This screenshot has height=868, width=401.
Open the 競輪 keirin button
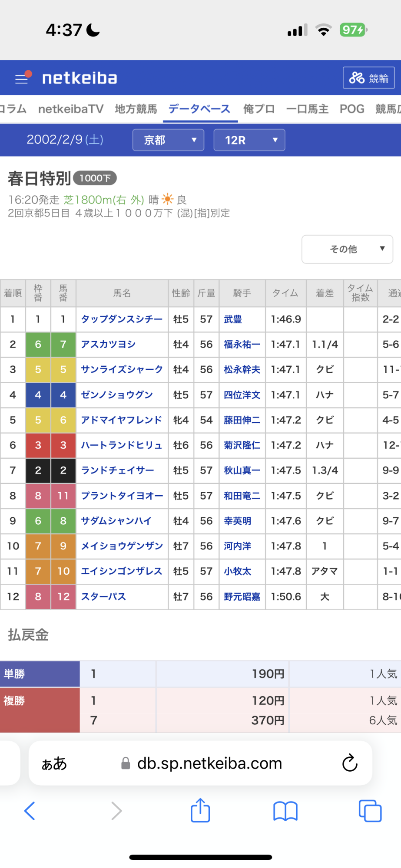pyautogui.click(x=368, y=78)
